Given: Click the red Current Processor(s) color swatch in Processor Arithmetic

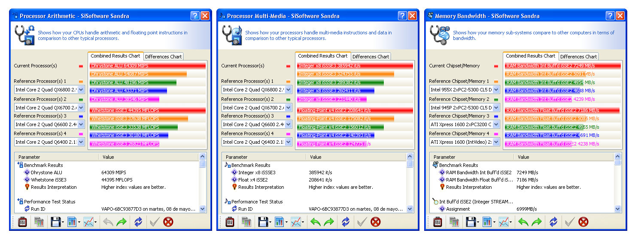Looking at the screenshot, I should [81, 66].
